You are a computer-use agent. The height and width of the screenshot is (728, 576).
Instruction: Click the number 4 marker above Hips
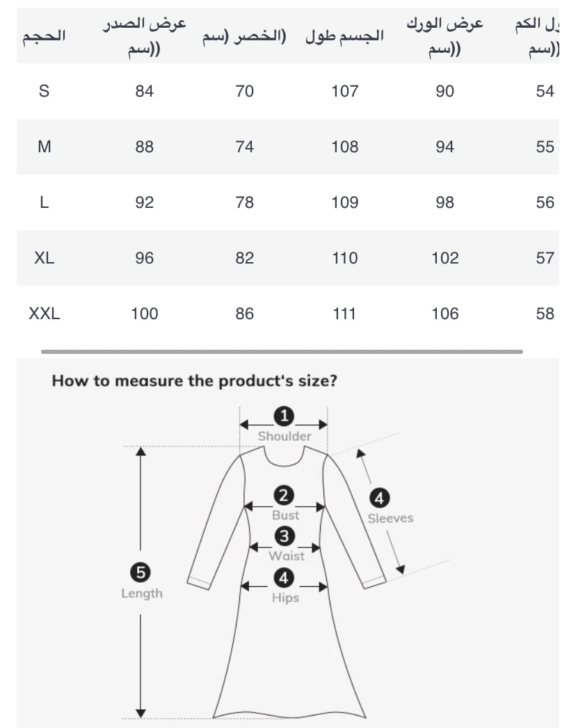[x=285, y=577]
